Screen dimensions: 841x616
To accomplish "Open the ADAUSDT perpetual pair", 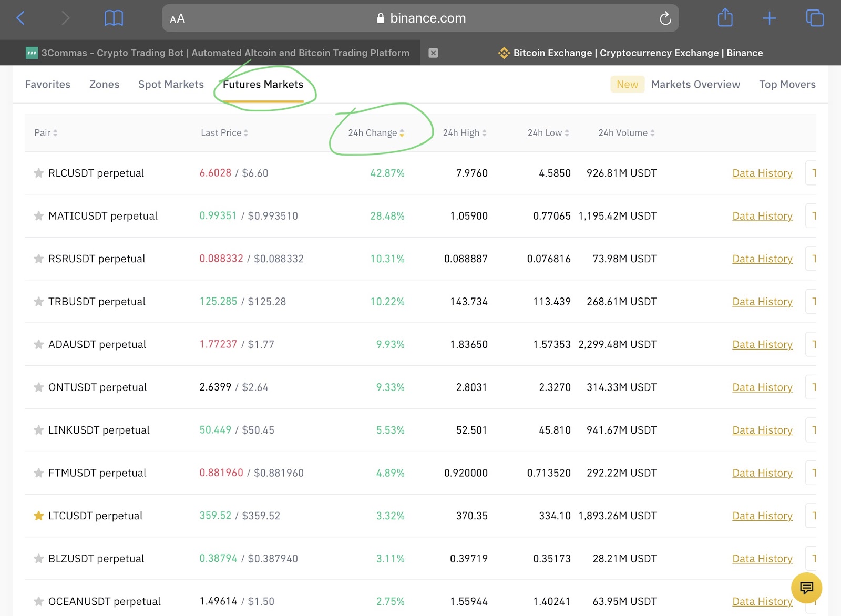I will pos(97,344).
